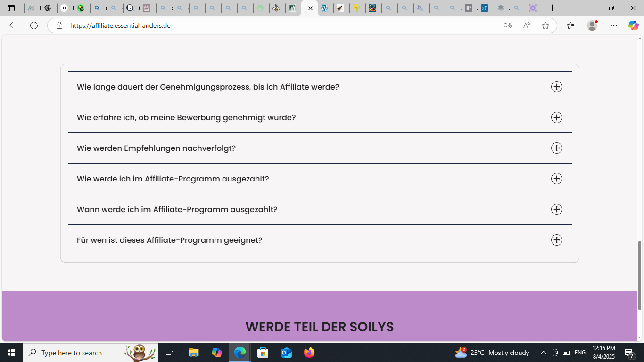Open the browser profile avatar
Image resolution: width=644 pixels, height=362 pixels.
pos(592,25)
